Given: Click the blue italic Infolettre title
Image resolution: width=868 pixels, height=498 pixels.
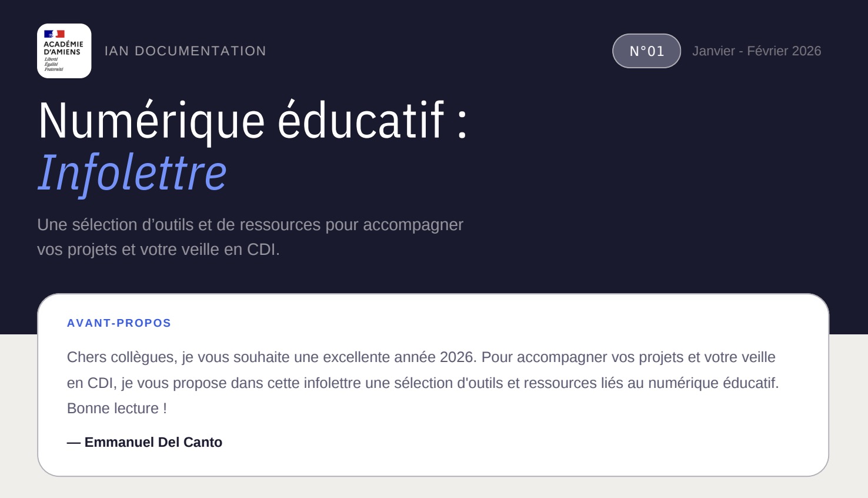Looking at the screenshot, I should tap(132, 172).
